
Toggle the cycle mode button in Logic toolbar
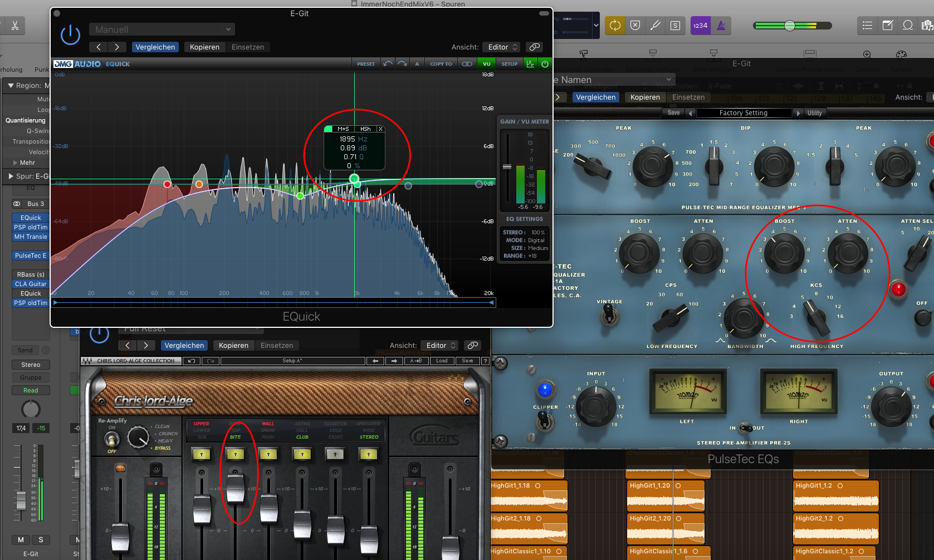point(615,25)
